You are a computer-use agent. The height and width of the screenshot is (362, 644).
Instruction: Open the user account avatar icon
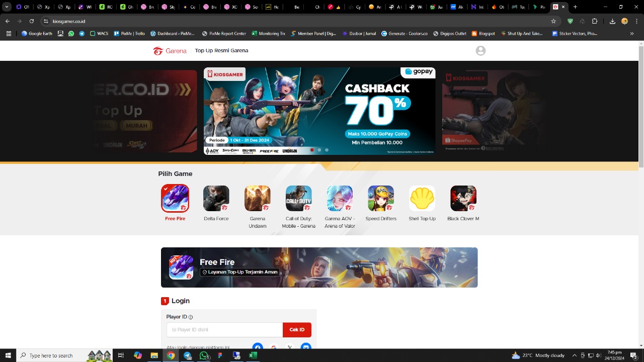click(480, 51)
